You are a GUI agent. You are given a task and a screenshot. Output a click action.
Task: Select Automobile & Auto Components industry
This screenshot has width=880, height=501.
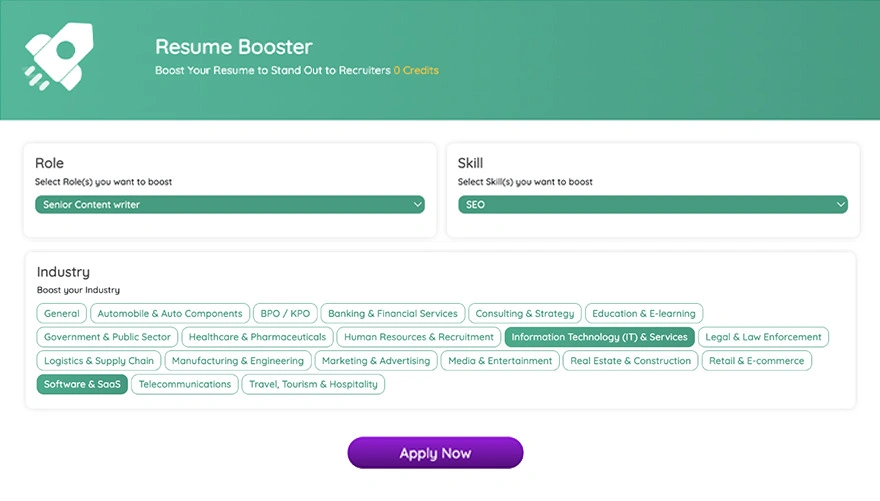tap(170, 313)
